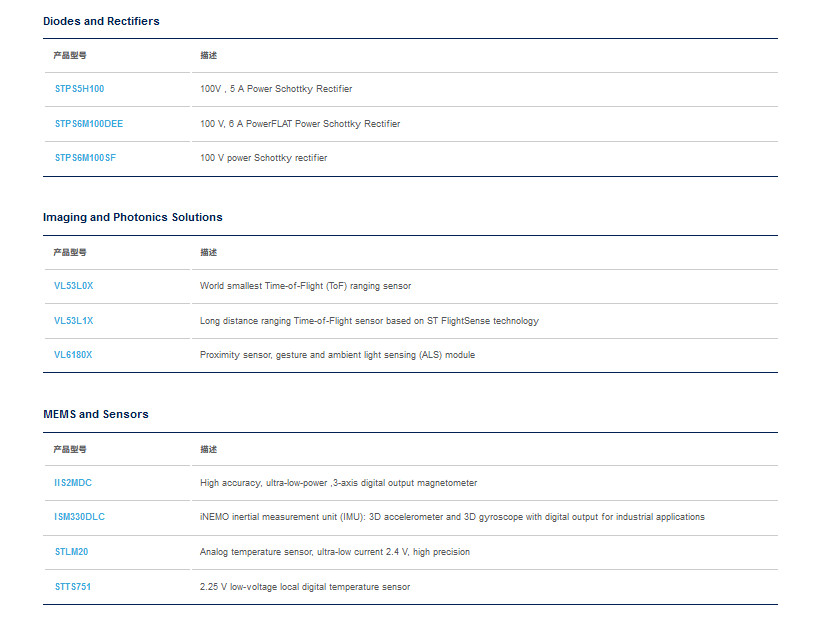This screenshot has height=623, width=822.
Task: Open the STPS5H100 product link
Action: pyautogui.click(x=79, y=89)
